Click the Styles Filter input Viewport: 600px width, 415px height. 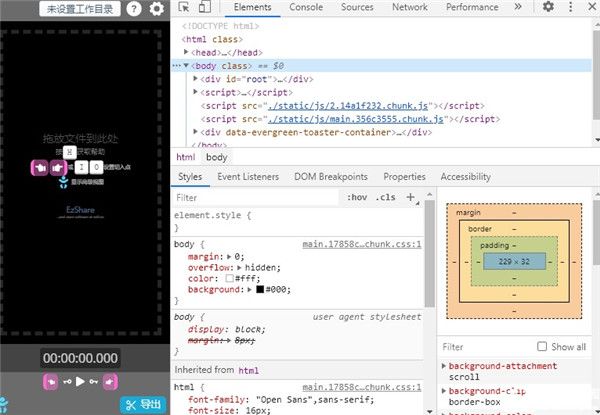256,197
